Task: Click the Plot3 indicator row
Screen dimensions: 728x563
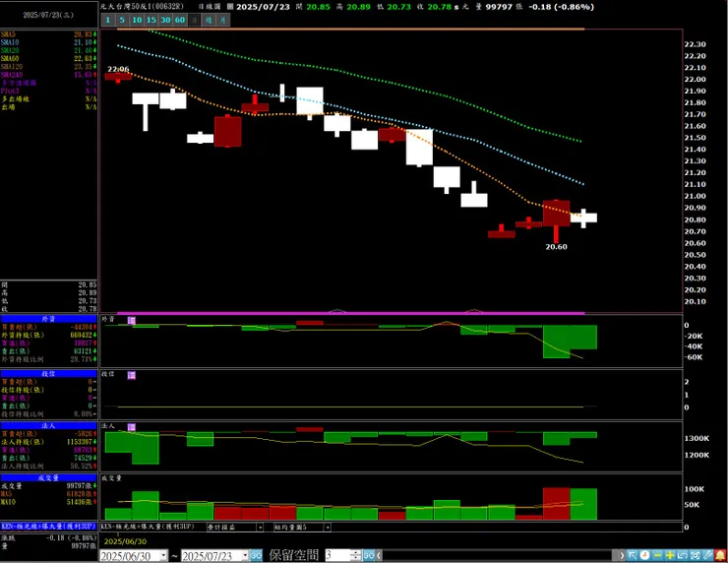Action: (x=49, y=91)
